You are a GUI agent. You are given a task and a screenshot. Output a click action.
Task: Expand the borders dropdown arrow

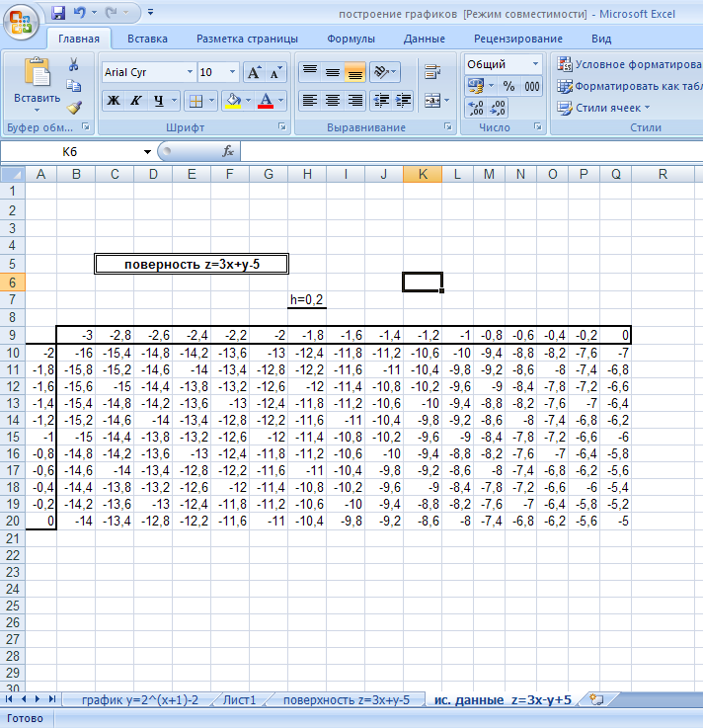pyautogui.click(x=211, y=101)
